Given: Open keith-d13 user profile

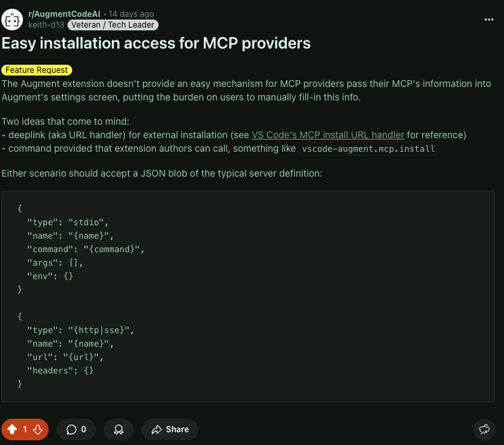Looking at the screenshot, I should coord(47,25).
